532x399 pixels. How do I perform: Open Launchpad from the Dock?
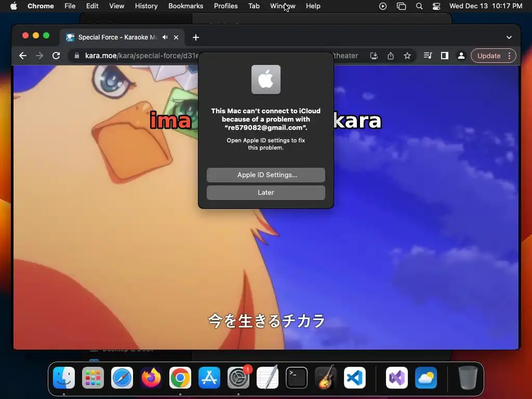click(x=93, y=378)
